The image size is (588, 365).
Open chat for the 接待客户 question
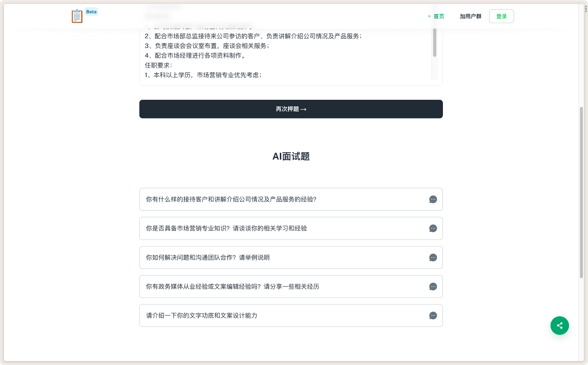(x=433, y=199)
